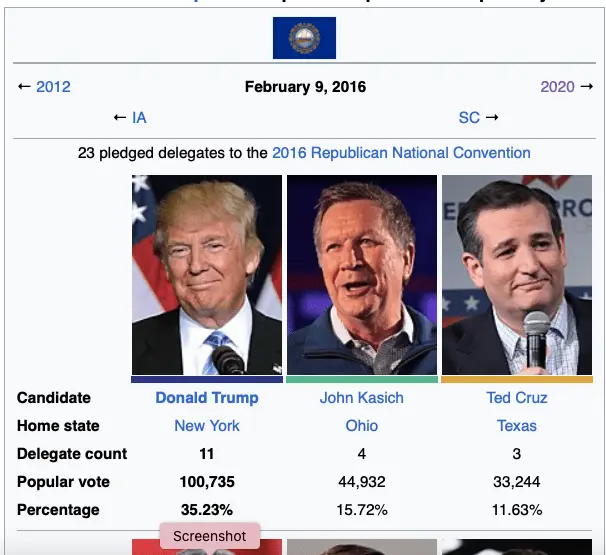Click the yellow color bar under Cruz
606x555 pixels.
[517, 380]
